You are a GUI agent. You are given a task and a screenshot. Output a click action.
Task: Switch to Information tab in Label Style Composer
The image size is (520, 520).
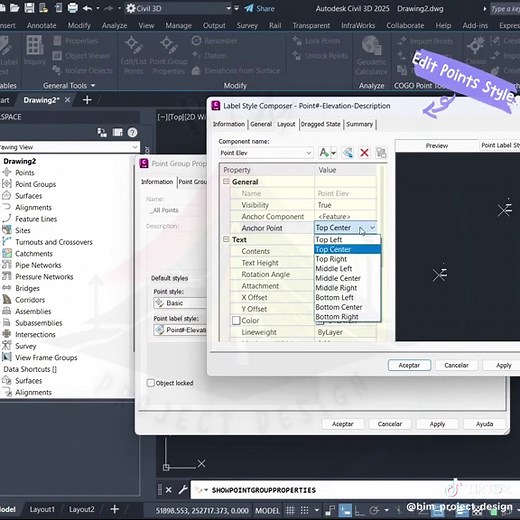coord(229,124)
